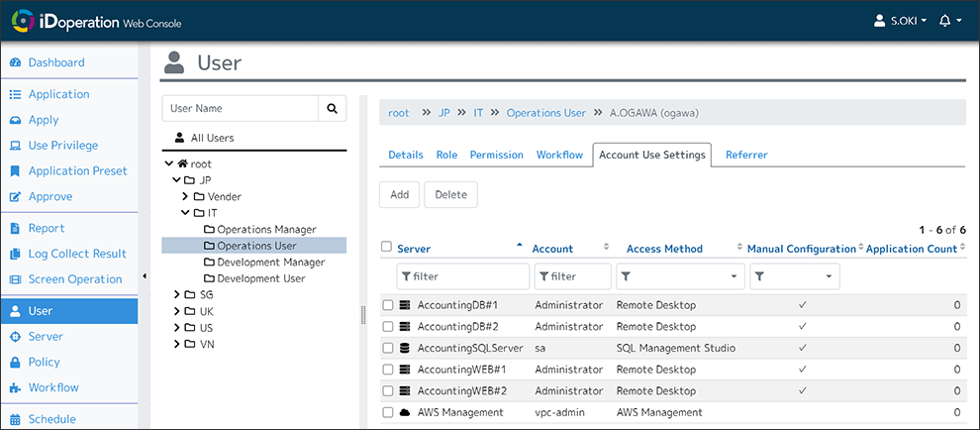Click the Approve edit icon

click(16, 196)
